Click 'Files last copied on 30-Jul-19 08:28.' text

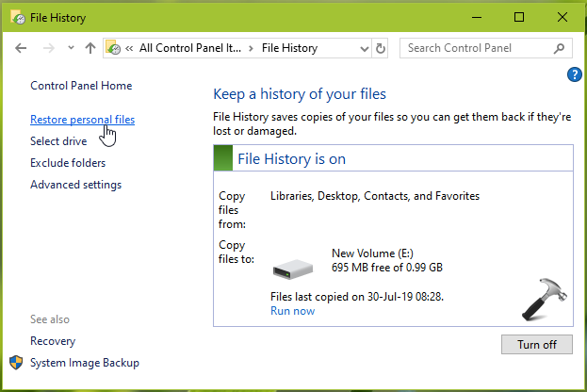coord(357,297)
